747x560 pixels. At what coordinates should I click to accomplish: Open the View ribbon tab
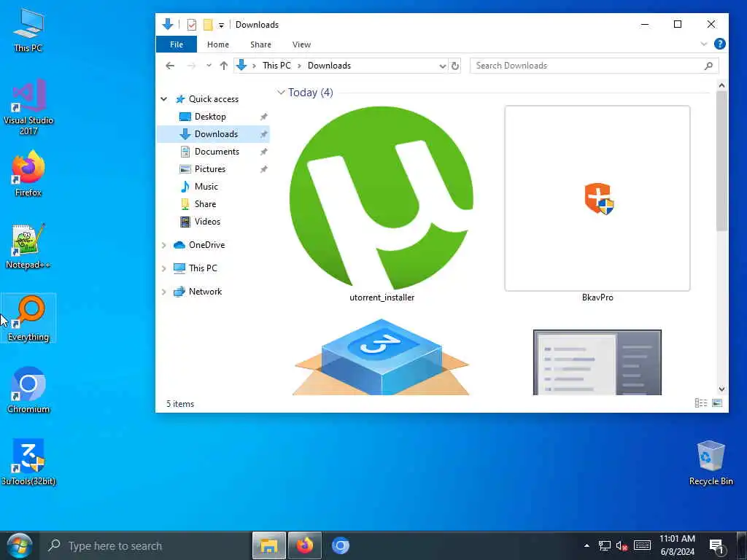pos(301,44)
